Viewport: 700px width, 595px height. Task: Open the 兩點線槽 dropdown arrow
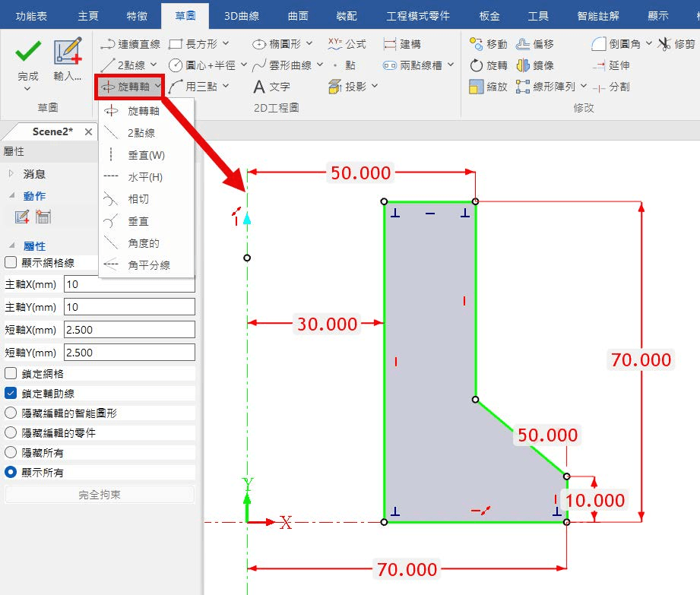(451, 65)
